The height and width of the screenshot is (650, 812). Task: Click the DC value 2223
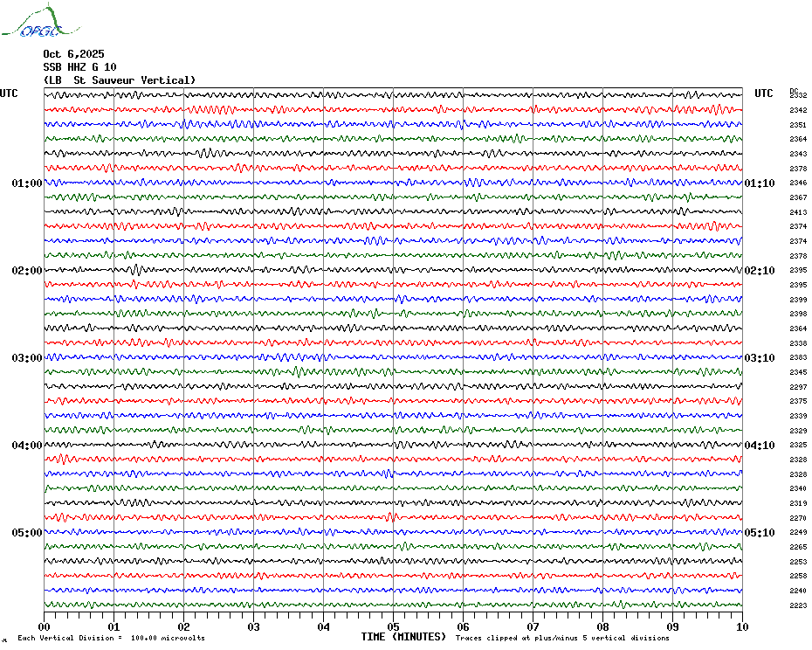[x=798, y=605]
